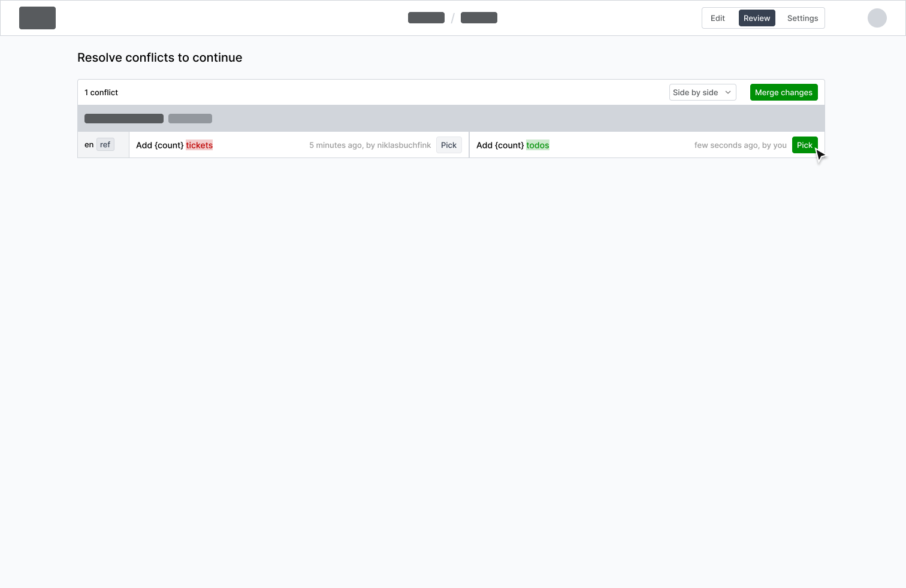The image size is (906, 588).
Task: Select the 'ref' badge next to en
Action: [x=105, y=144]
